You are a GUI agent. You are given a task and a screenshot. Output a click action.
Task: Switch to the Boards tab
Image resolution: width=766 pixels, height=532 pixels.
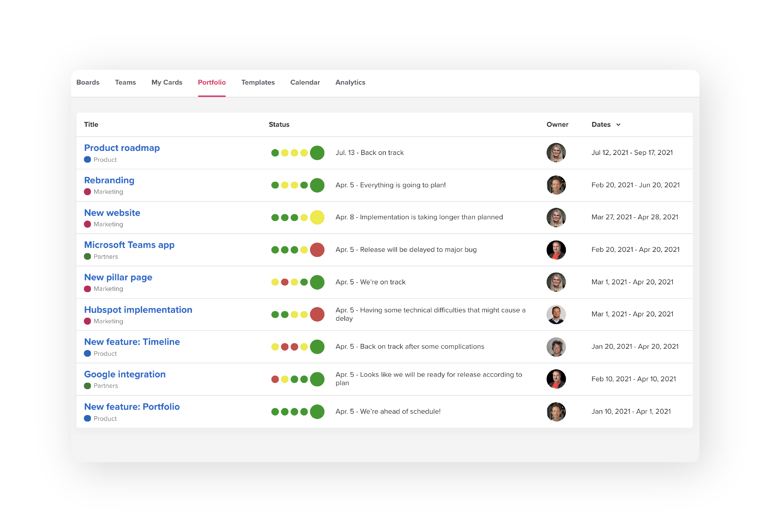(x=88, y=82)
